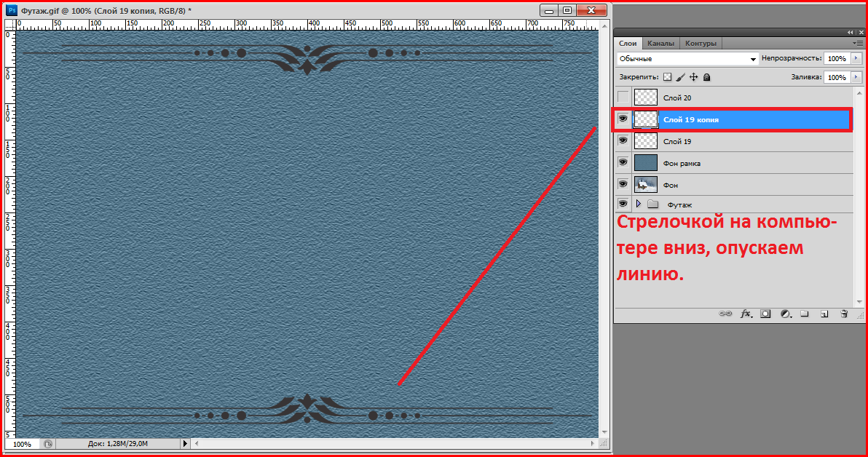Screen dimensions: 868x457
Task: Open the fx layer style menu
Action: coord(746,314)
